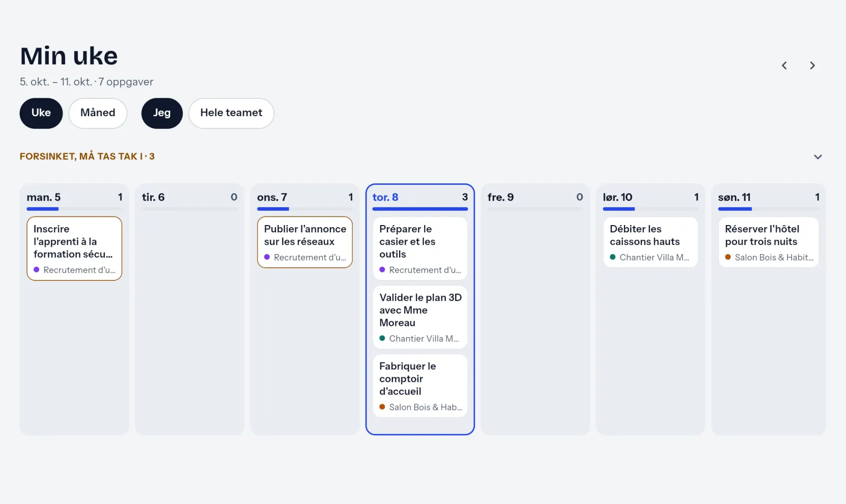Screen dimensions: 846x504
Task: Open task 'Publier l'annonce sur les réseaux'
Action: [x=305, y=242]
